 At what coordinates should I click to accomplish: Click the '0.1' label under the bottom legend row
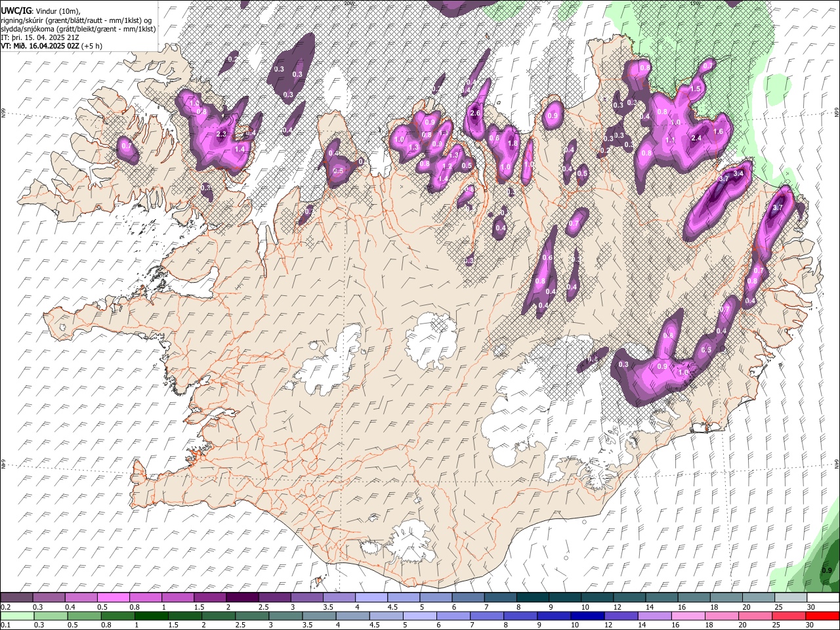pos(5,625)
